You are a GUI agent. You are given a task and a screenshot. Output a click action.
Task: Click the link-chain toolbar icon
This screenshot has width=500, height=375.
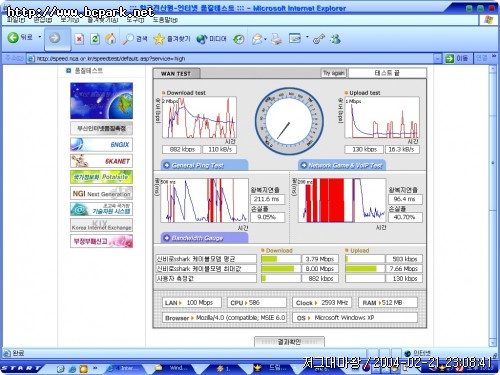[319, 39]
